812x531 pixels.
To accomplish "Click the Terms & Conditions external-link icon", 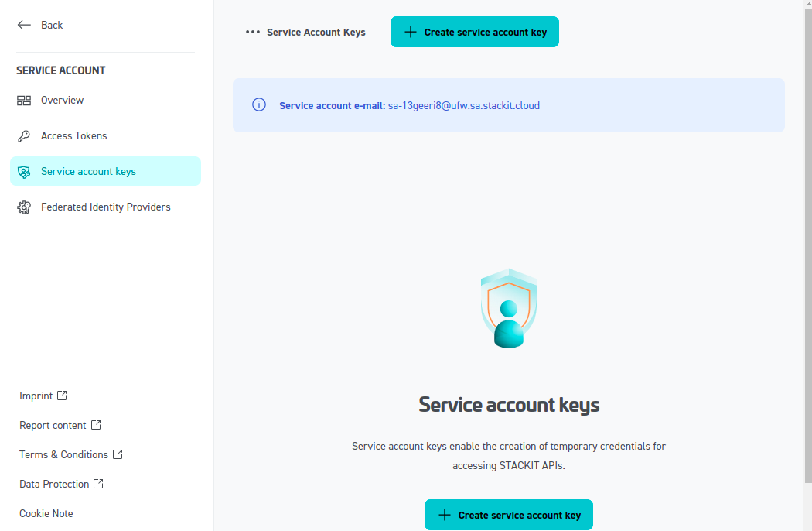I will pyautogui.click(x=118, y=454).
